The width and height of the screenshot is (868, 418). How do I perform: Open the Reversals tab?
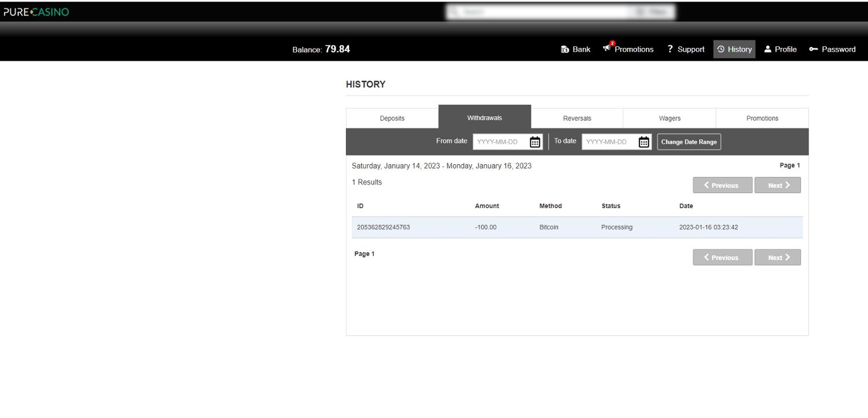click(577, 119)
